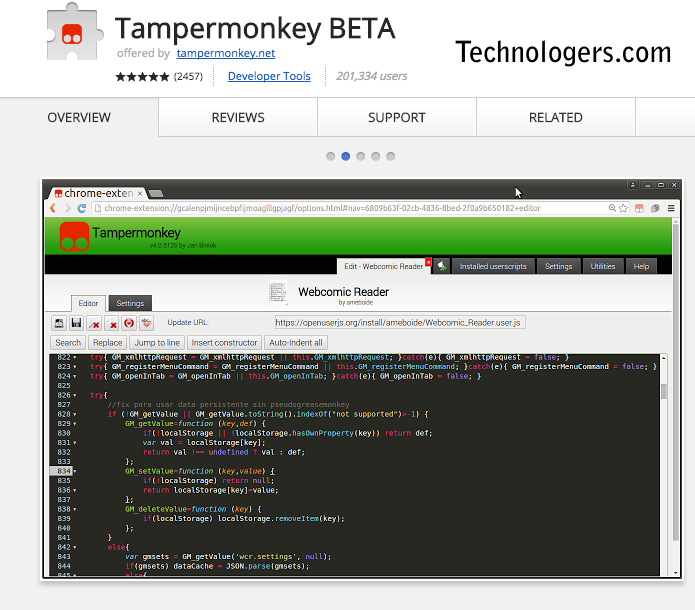Open the Developer Tools category link

[269, 76]
